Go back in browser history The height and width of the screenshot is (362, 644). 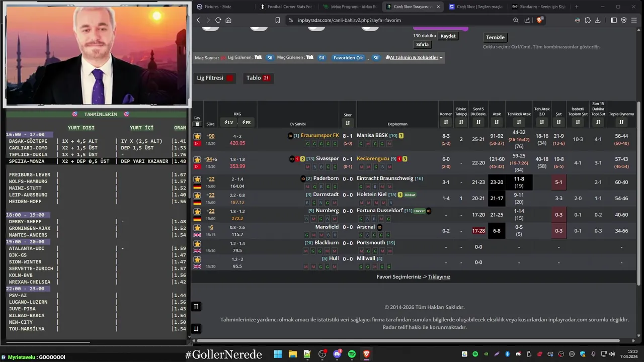[198, 20]
